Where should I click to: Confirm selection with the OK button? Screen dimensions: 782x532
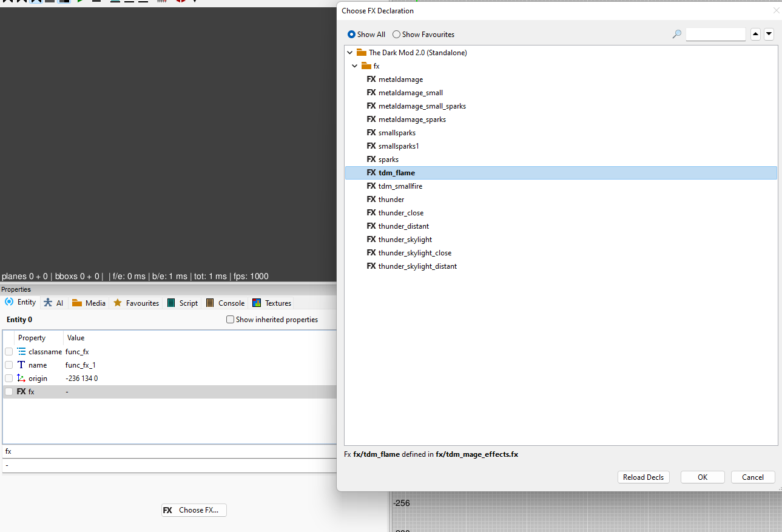pos(702,477)
